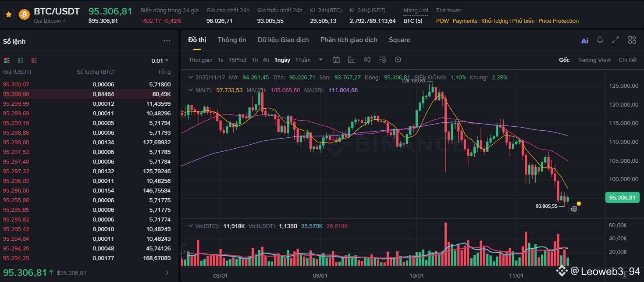Select the 1ngày time interval
Viewport: 644px width, 282px height.
(x=282, y=60)
